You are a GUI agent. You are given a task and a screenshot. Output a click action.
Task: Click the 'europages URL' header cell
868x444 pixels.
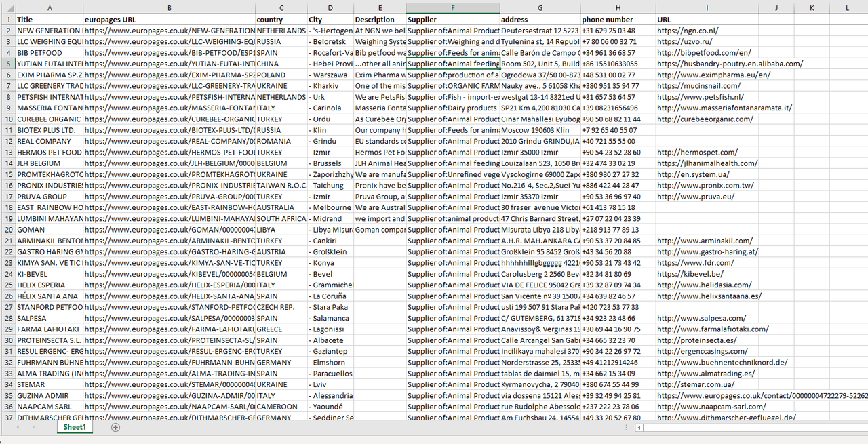click(x=169, y=20)
